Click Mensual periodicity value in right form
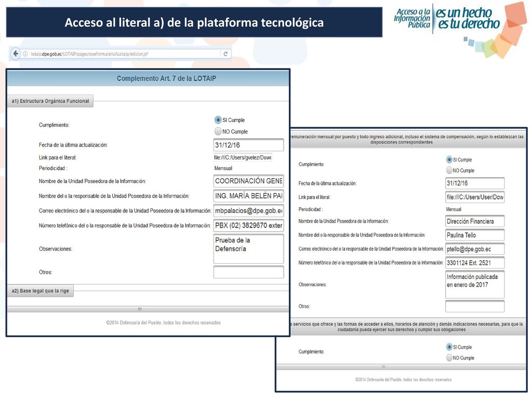 [x=454, y=209]
